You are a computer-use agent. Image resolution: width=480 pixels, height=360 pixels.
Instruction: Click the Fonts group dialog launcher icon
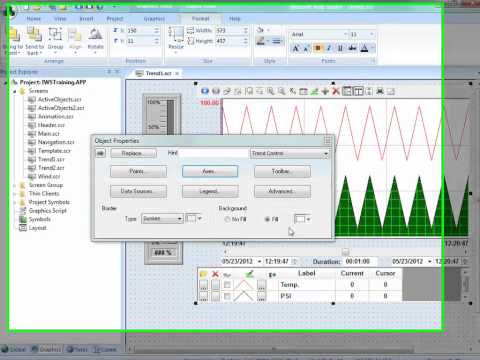pos(373,61)
